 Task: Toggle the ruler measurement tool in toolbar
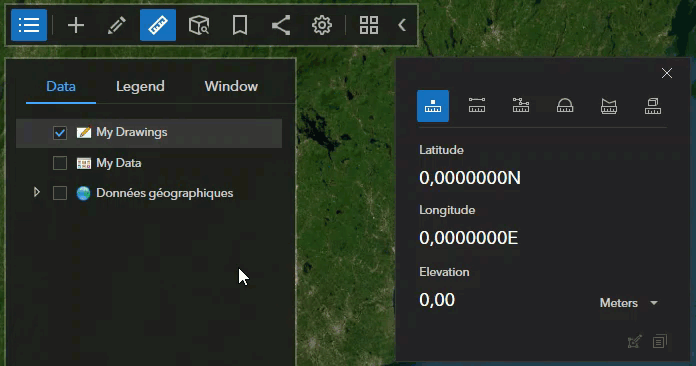tap(158, 25)
